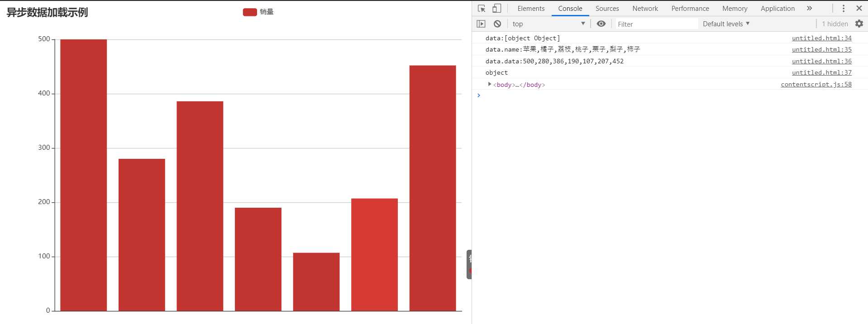The height and width of the screenshot is (324, 868).
Task: Click the tallest 500-value bar
Action: [x=84, y=175]
